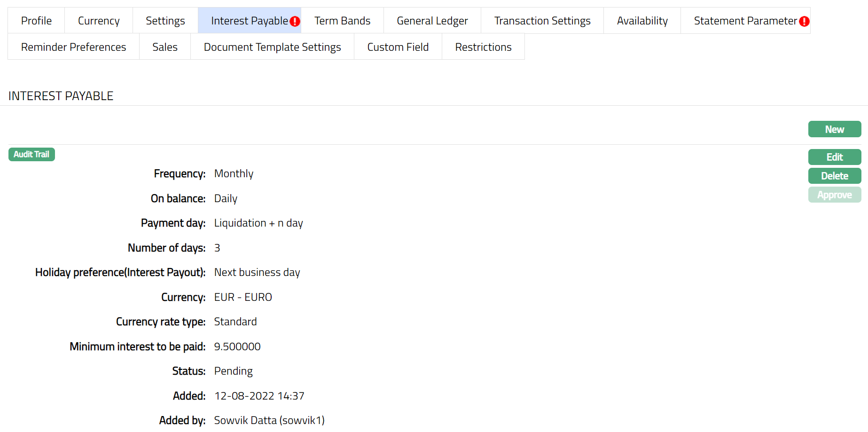This screenshot has height=432, width=868.
Task: Approve the pending interest payable entry
Action: [x=834, y=195]
